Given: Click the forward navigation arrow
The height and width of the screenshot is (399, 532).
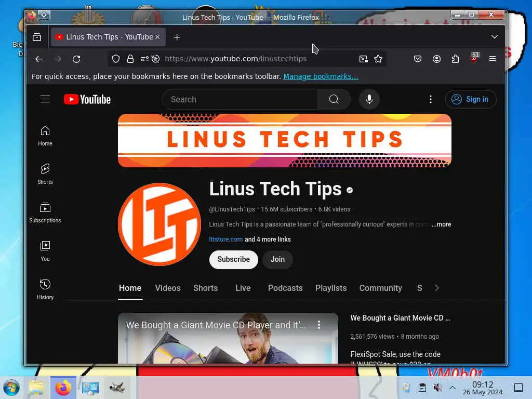Looking at the screenshot, I should (x=58, y=59).
